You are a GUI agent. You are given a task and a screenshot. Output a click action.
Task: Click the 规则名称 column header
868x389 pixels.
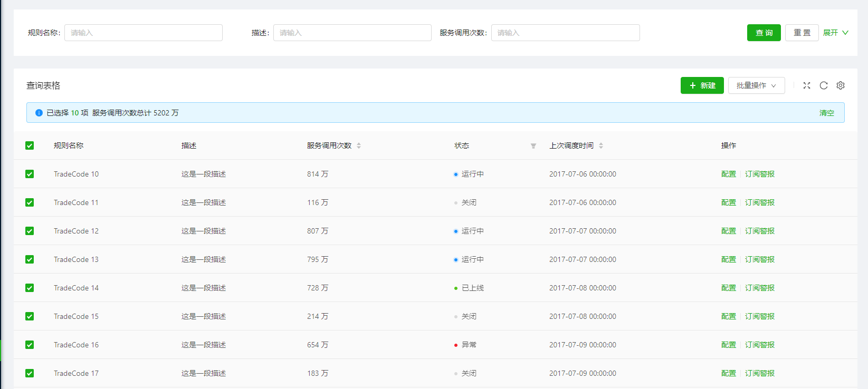coord(69,145)
